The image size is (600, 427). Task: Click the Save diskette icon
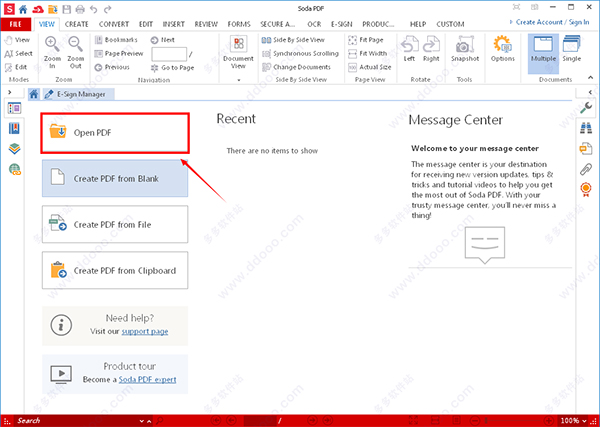tap(67, 8)
